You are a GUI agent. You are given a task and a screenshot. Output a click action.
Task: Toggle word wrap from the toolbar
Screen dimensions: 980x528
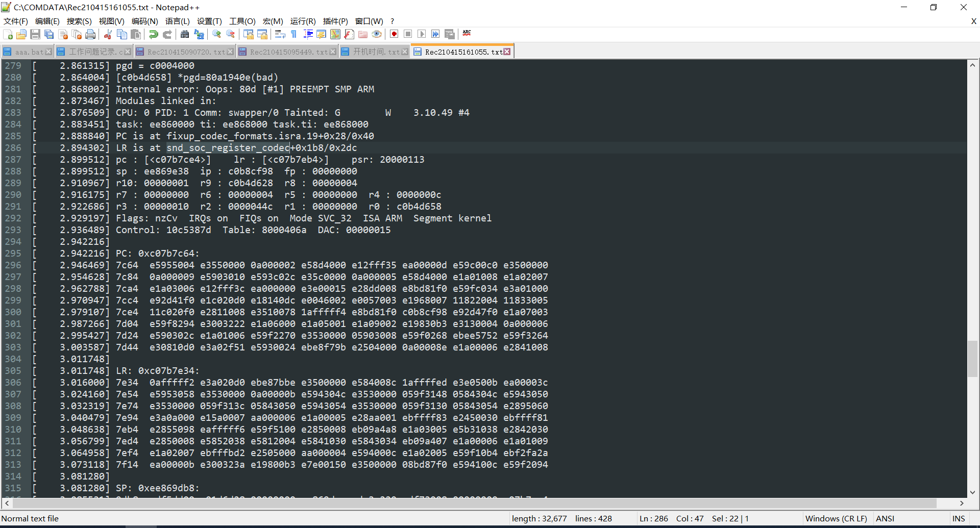(x=280, y=34)
